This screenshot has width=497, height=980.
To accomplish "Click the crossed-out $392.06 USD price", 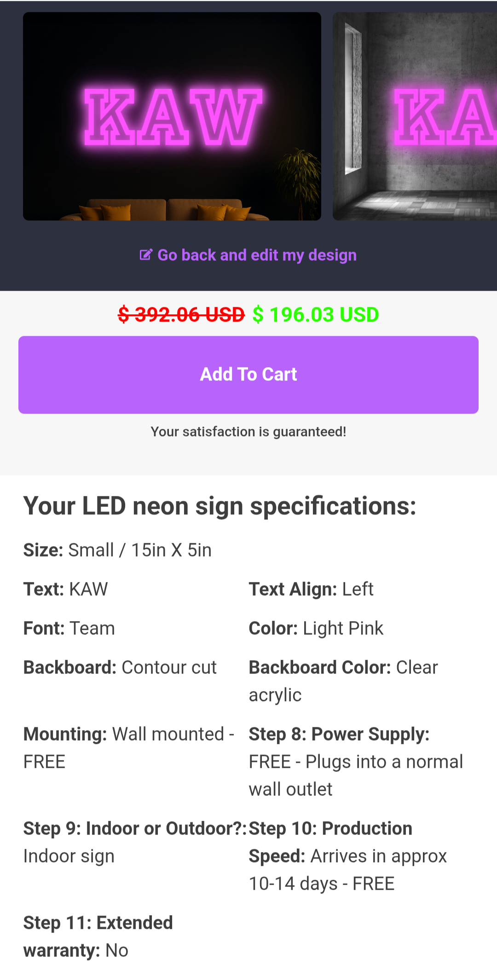I will coord(181,315).
